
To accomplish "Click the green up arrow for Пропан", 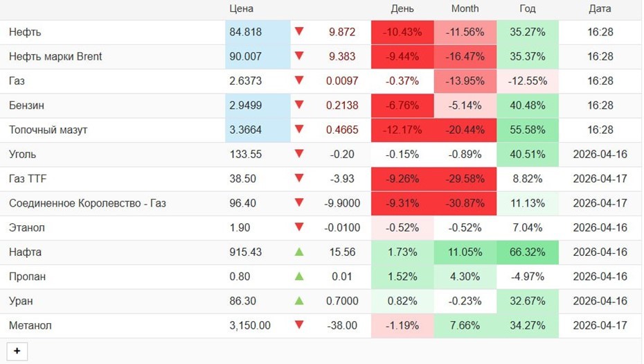I will pyautogui.click(x=299, y=276).
